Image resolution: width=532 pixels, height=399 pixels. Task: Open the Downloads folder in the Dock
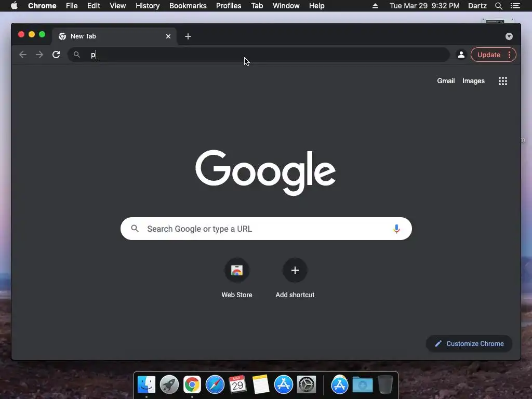(x=362, y=385)
